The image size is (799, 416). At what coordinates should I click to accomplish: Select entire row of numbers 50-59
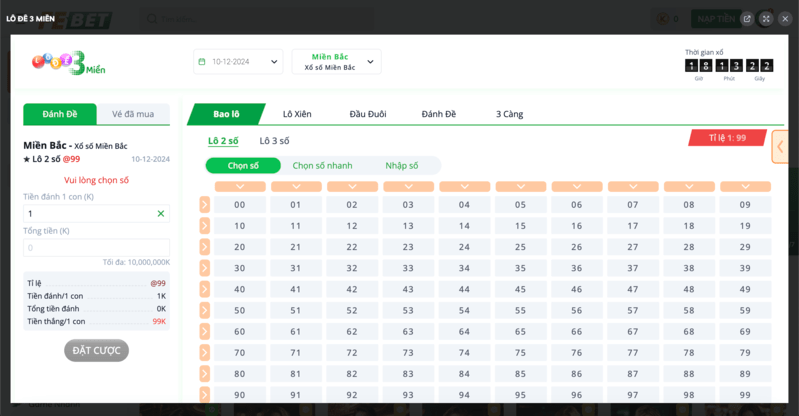tap(204, 310)
